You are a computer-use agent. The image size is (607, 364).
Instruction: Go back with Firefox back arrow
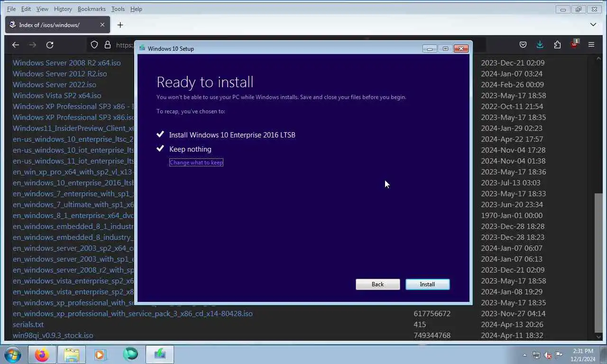click(x=16, y=45)
